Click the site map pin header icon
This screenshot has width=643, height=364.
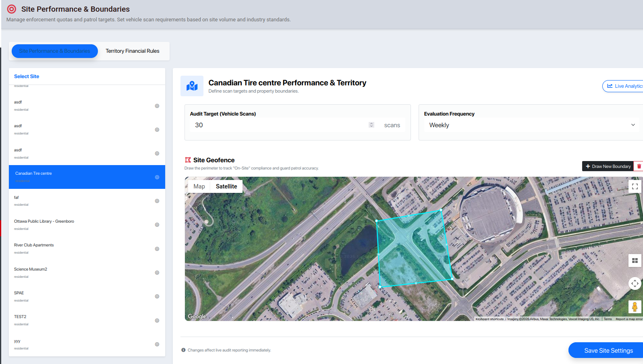click(x=192, y=86)
